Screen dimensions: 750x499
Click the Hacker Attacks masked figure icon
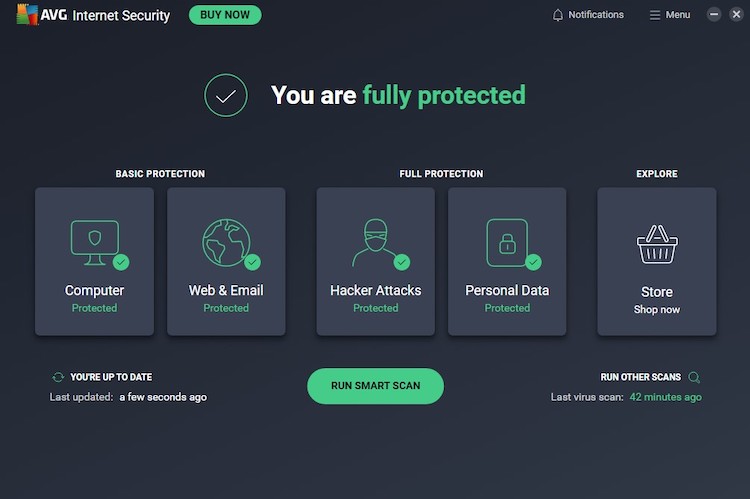[x=375, y=241]
